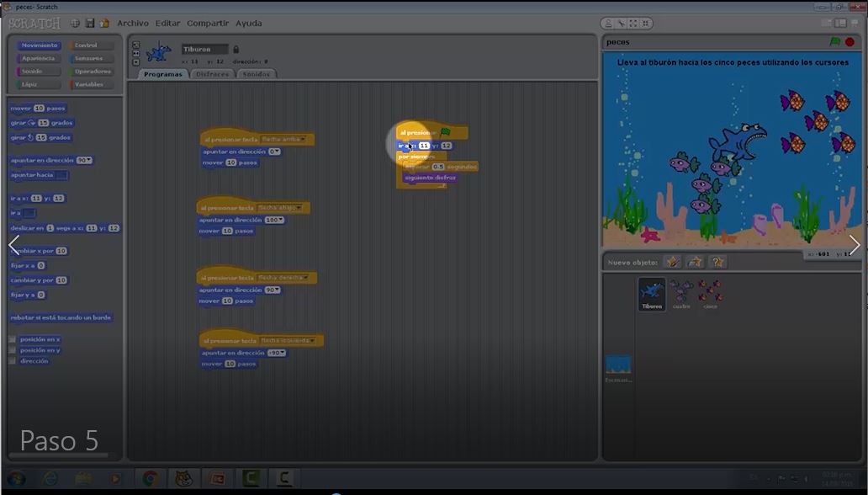Select the cinco sprite thumbnail

pos(710,294)
